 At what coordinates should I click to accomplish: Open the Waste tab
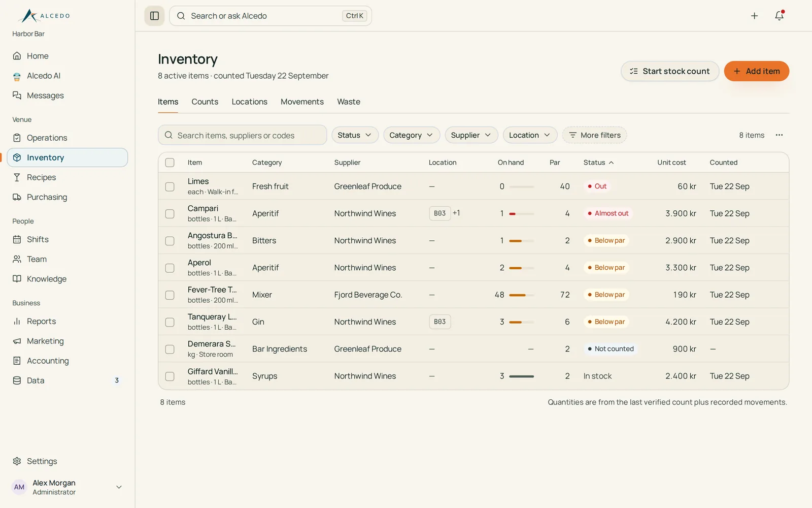tap(349, 102)
